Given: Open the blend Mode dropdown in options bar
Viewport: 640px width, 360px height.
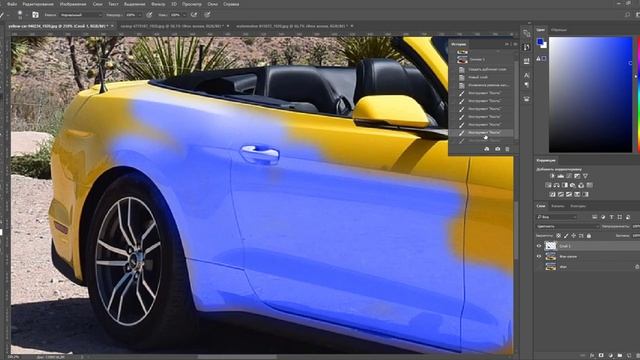Looking at the screenshot, I should coord(81,15).
